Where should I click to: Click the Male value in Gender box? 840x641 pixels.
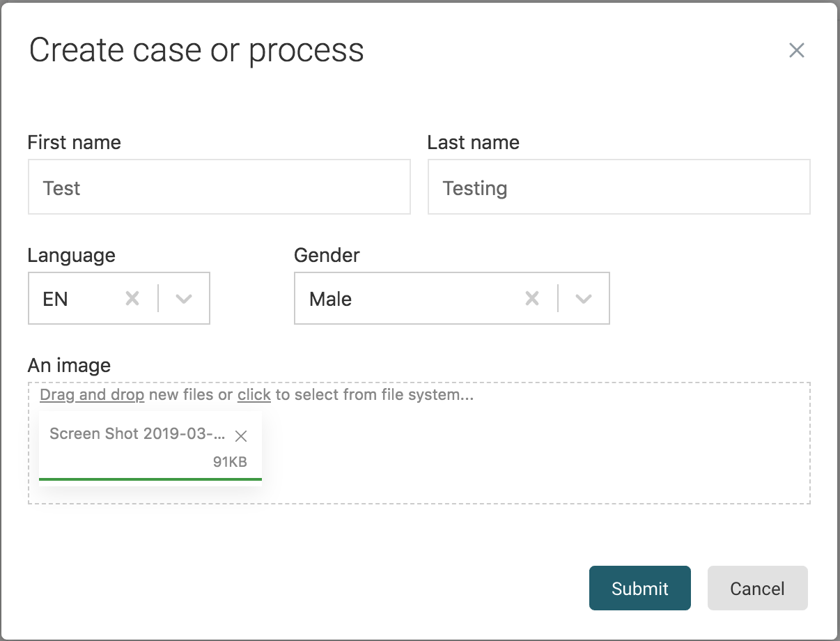pyautogui.click(x=331, y=299)
